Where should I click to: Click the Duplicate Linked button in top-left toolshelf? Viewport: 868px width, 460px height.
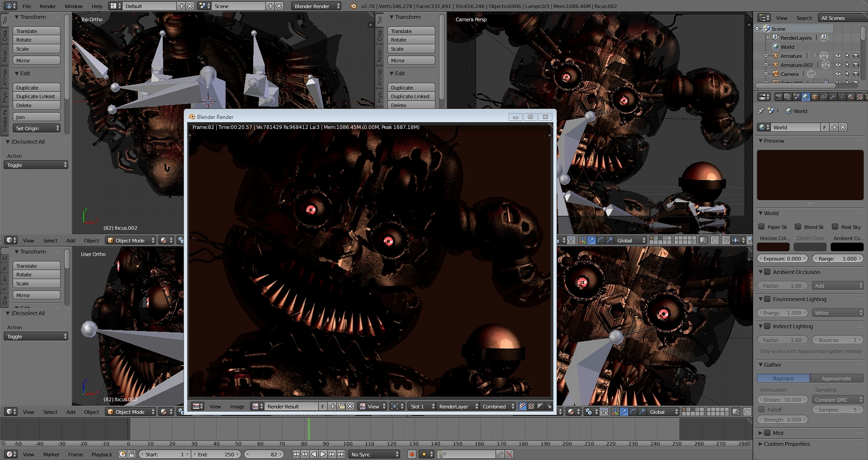[x=37, y=96]
